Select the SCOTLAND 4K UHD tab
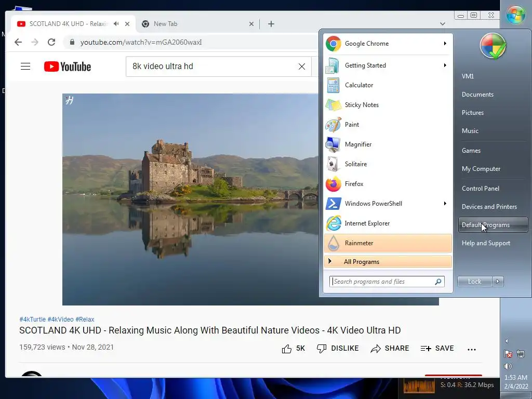 click(x=73, y=24)
